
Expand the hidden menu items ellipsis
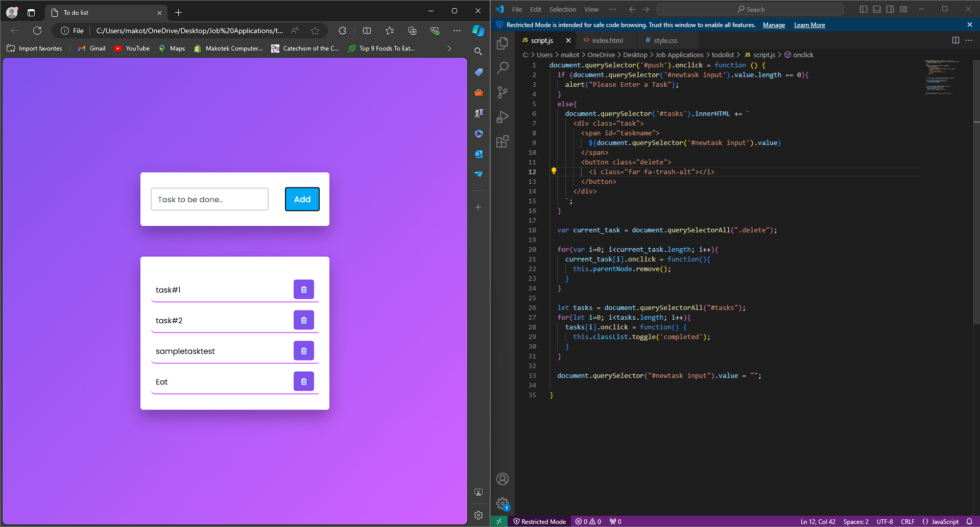[612, 9]
